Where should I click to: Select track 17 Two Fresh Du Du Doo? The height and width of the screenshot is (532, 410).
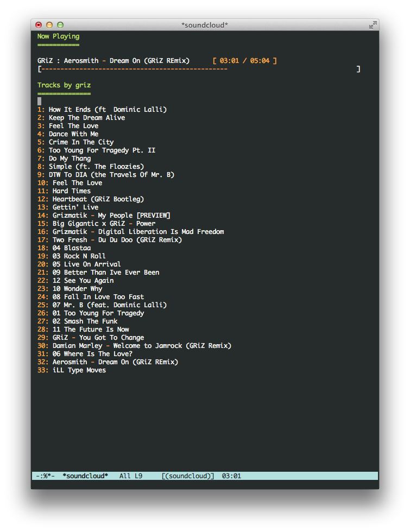coord(110,240)
